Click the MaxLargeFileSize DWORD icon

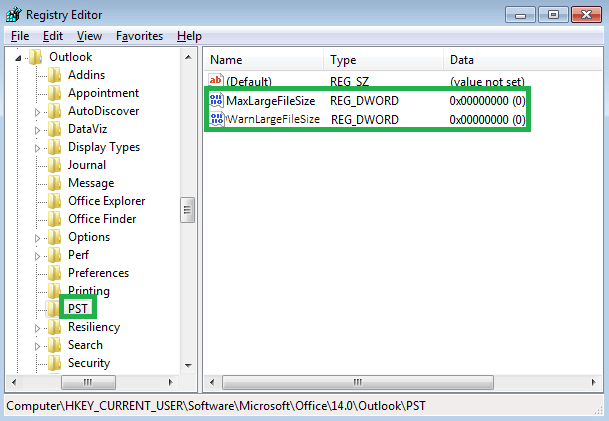[x=216, y=100]
